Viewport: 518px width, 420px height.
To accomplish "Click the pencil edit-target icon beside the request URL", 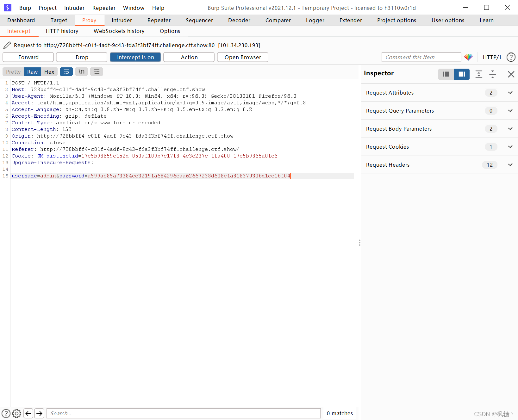I will [7, 45].
